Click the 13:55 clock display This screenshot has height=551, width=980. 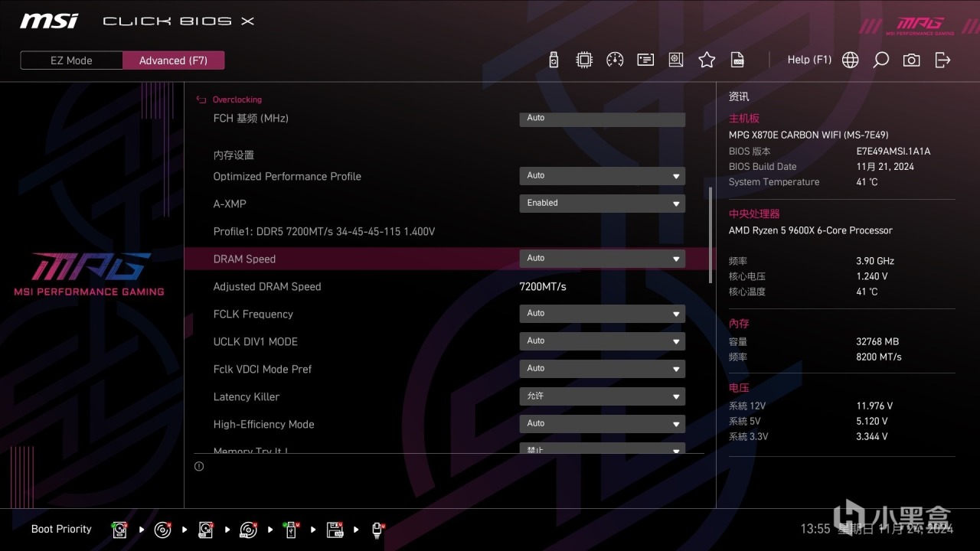(815, 529)
